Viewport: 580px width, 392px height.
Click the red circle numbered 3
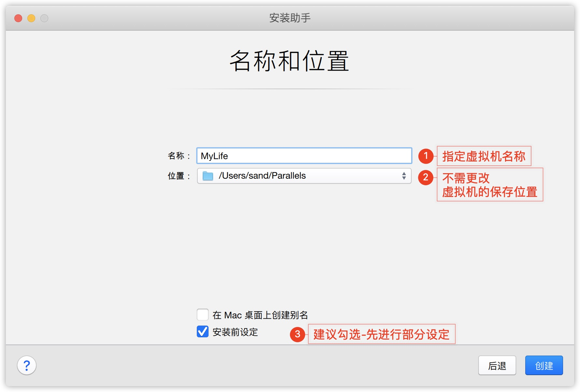point(297,334)
